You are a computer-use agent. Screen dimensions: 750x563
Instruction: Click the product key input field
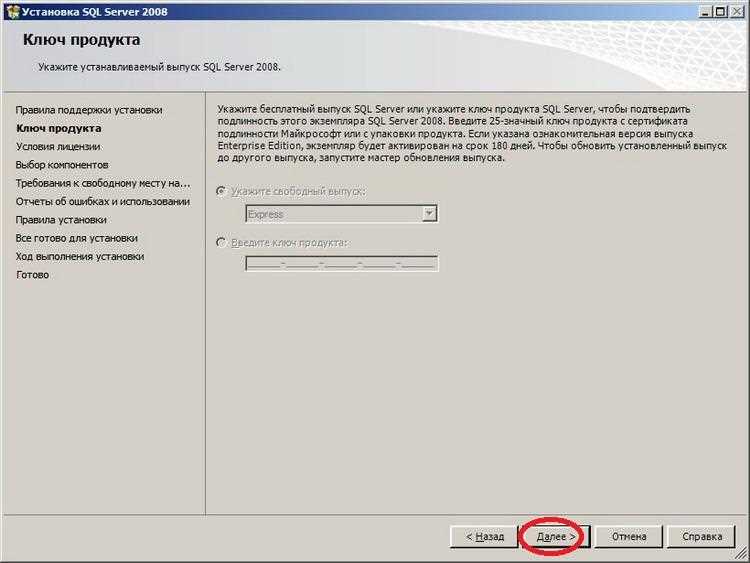point(342,264)
